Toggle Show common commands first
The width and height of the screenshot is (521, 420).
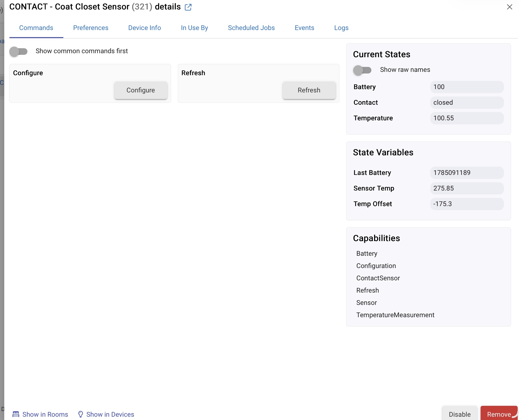pyautogui.click(x=18, y=51)
